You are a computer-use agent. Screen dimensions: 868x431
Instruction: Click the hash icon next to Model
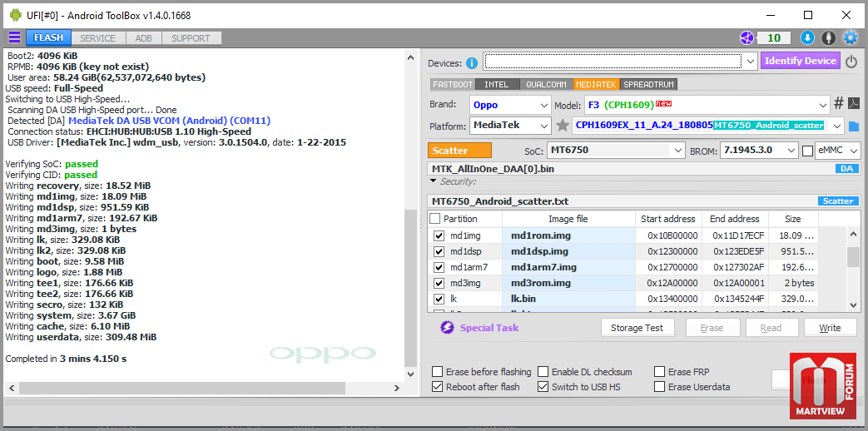[x=839, y=103]
